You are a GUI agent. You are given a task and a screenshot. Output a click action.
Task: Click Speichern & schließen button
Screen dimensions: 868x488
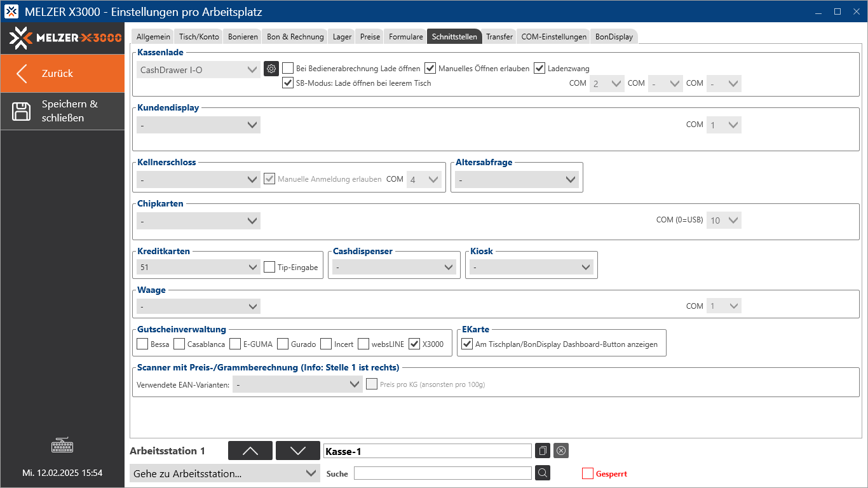coord(62,111)
